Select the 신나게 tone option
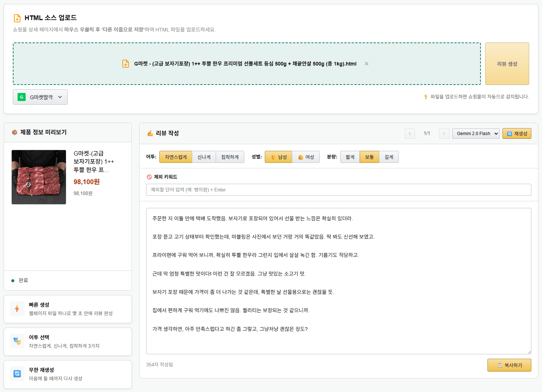 click(204, 157)
